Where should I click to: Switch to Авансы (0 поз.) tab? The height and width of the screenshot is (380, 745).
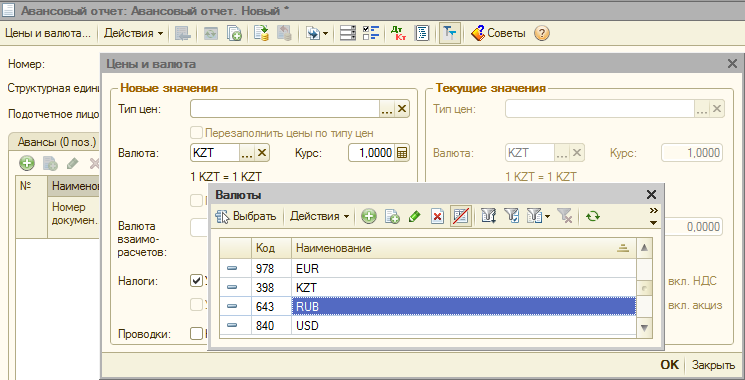coord(57,142)
